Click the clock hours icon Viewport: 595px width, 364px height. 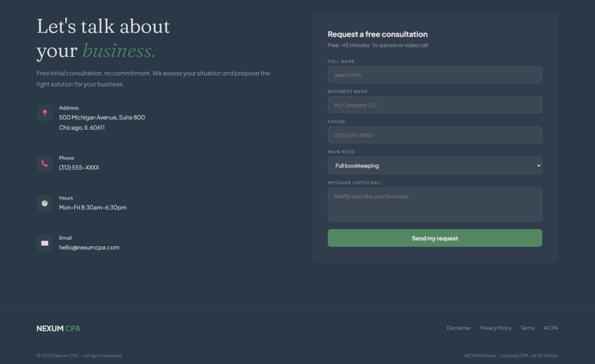click(45, 203)
